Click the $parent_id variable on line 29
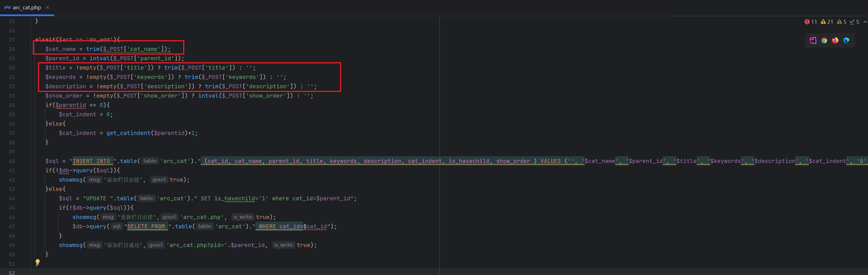The height and width of the screenshot is (275, 868). [x=62, y=59]
